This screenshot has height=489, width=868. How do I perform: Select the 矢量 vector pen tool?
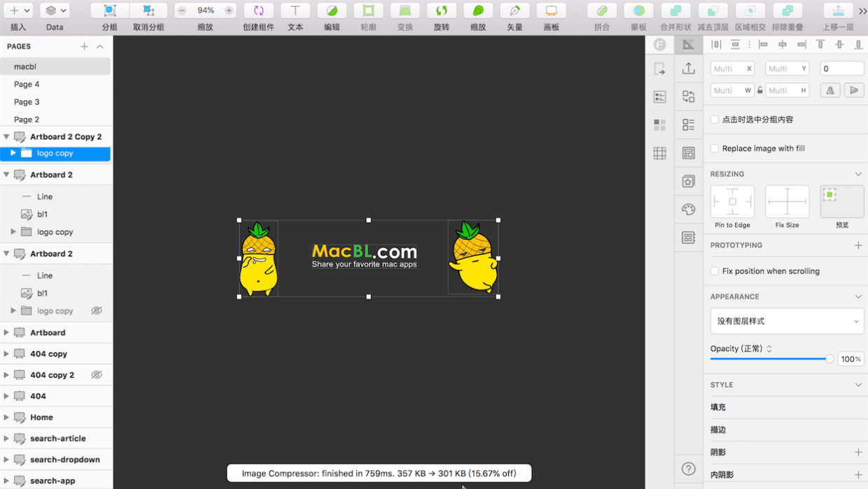pyautogui.click(x=514, y=11)
